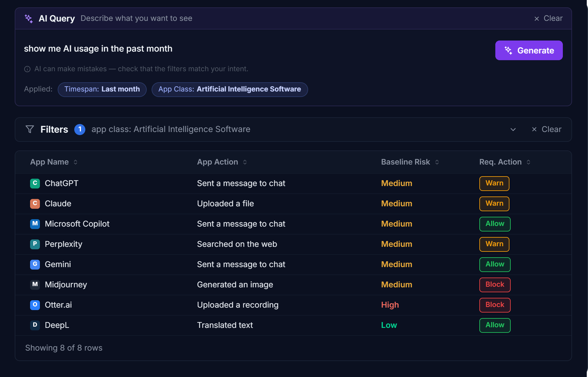588x377 pixels.
Task: Click the Microsoft Copilot app icon
Action: click(x=35, y=224)
